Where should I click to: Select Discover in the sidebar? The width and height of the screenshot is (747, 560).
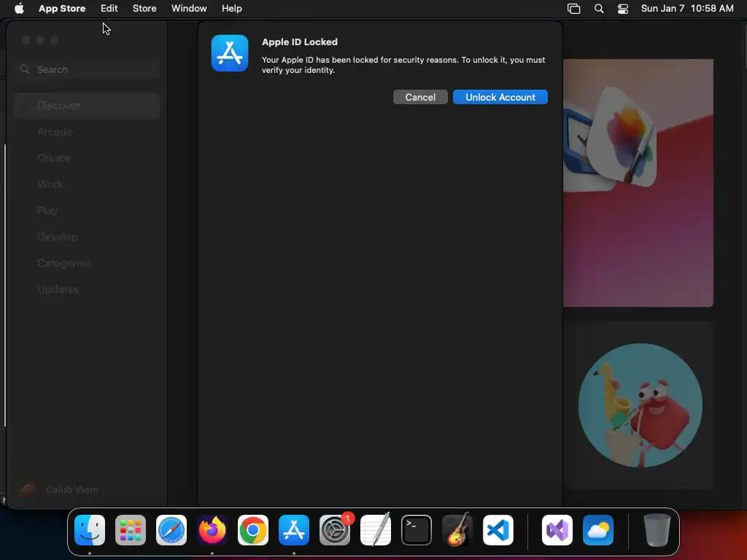(x=88, y=106)
